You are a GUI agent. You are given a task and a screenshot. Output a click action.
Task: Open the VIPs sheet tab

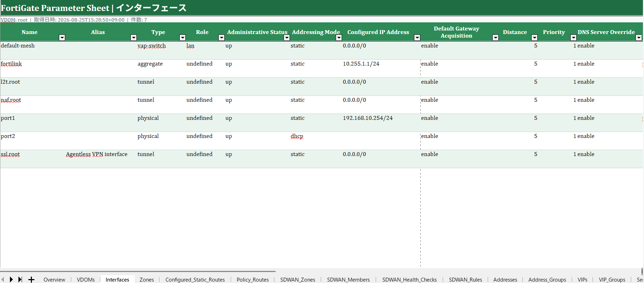tap(582, 279)
